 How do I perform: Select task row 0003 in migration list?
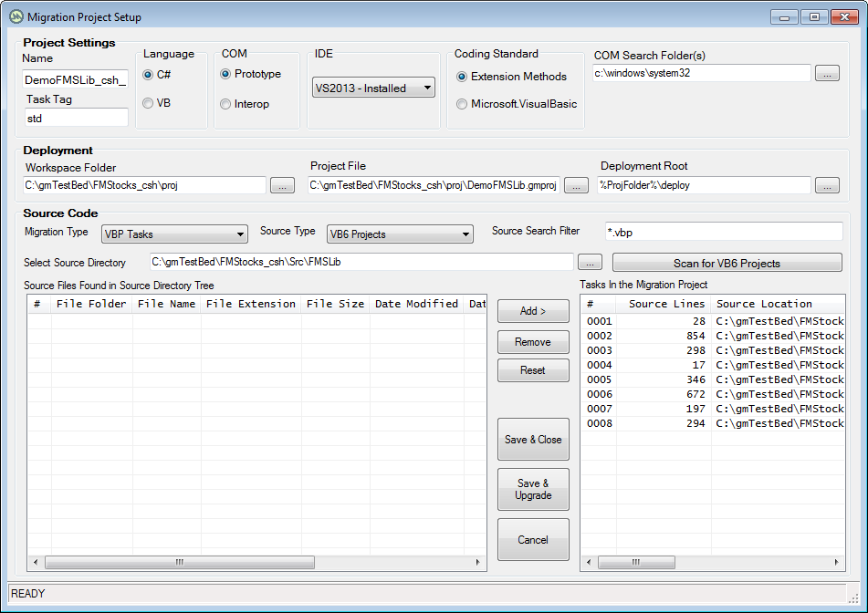tap(712, 350)
